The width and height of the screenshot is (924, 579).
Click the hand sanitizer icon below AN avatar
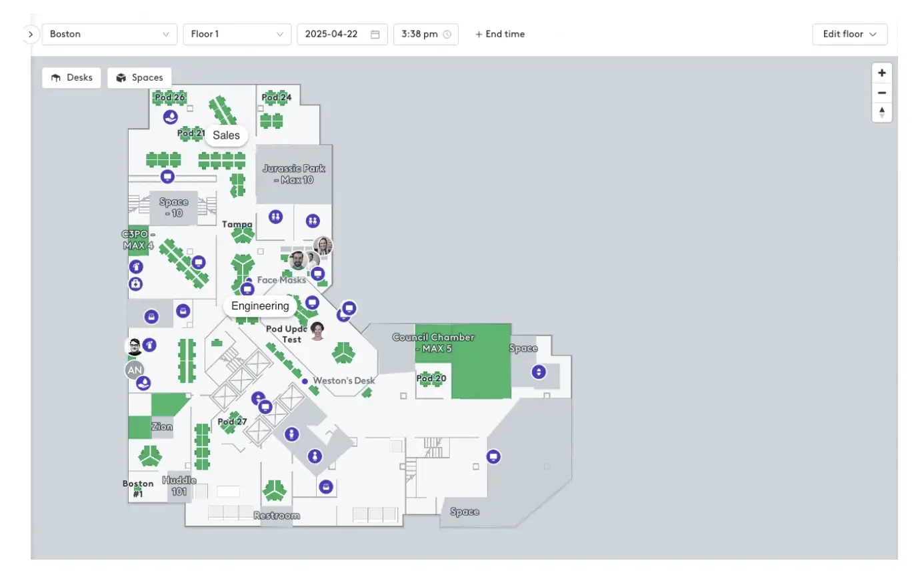[x=143, y=384]
